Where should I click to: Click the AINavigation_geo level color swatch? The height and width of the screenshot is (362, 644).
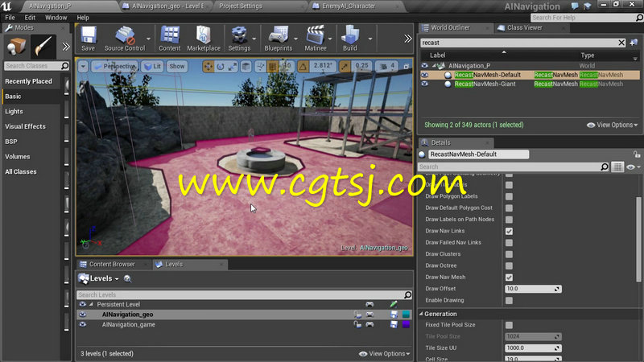(406, 315)
